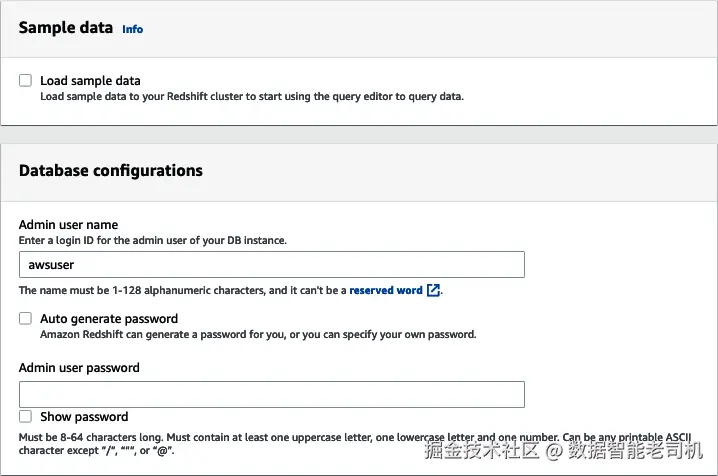Click the 'Show password' label text

point(84,416)
